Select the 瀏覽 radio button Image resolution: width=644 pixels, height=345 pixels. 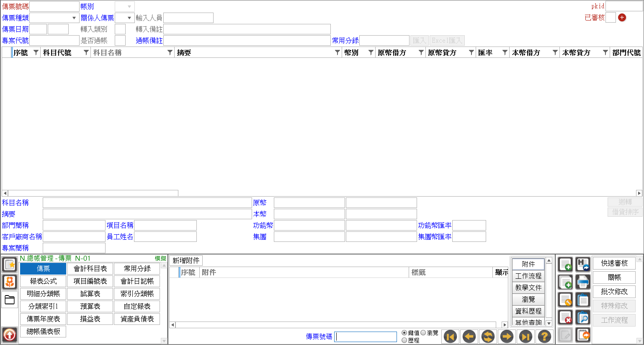tap(423, 333)
